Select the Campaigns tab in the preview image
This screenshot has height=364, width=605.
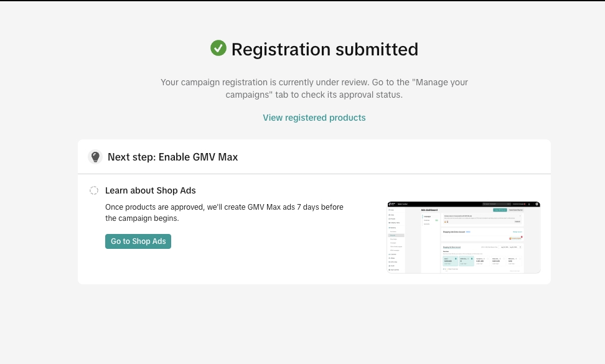pos(428,217)
